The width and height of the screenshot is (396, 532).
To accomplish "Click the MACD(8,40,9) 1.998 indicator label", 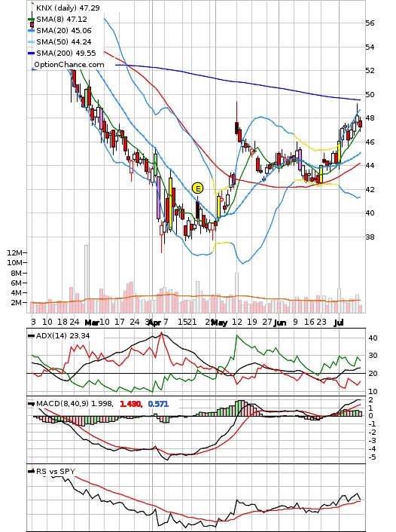I will (75, 404).
